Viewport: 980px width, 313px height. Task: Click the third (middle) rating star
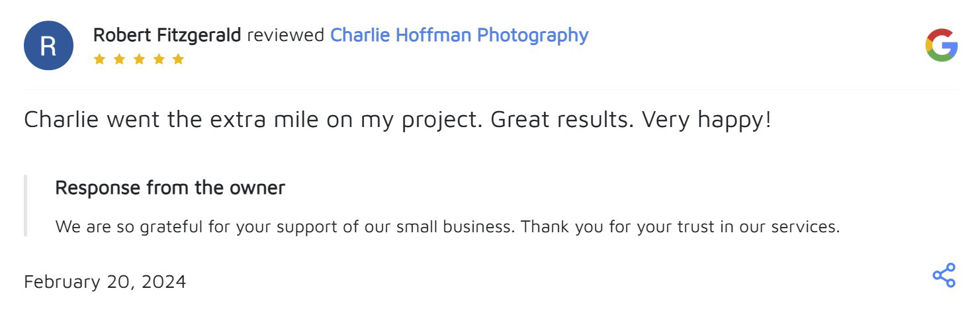tap(139, 60)
